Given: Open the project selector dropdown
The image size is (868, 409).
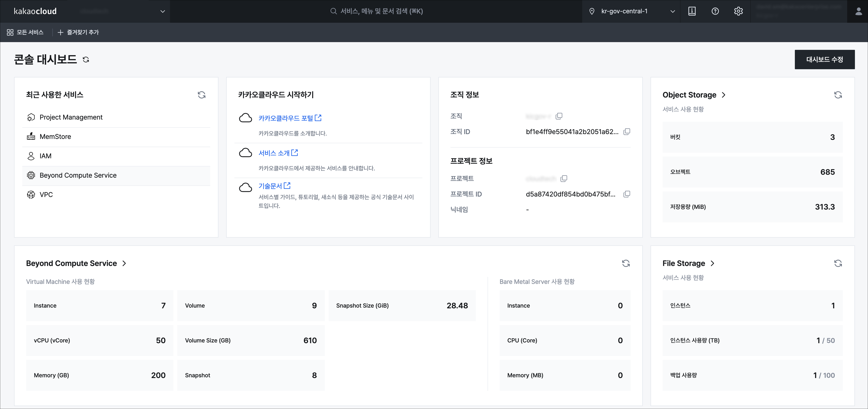Looking at the screenshot, I should pyautogui.click(x=122, y=11).
